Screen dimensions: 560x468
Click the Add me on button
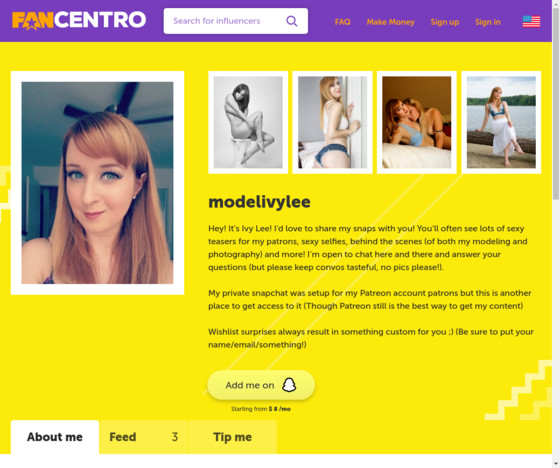[261, 385]
